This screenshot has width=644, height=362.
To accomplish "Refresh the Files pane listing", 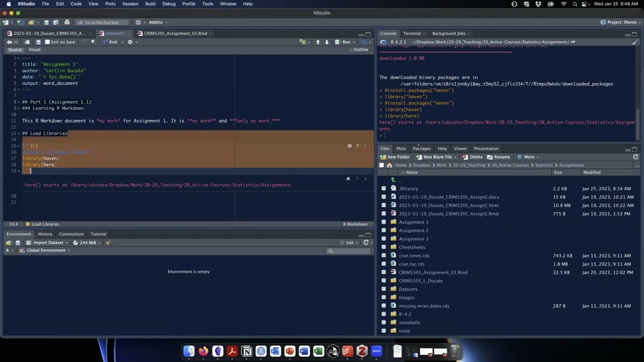I will [x=635, y=157].
